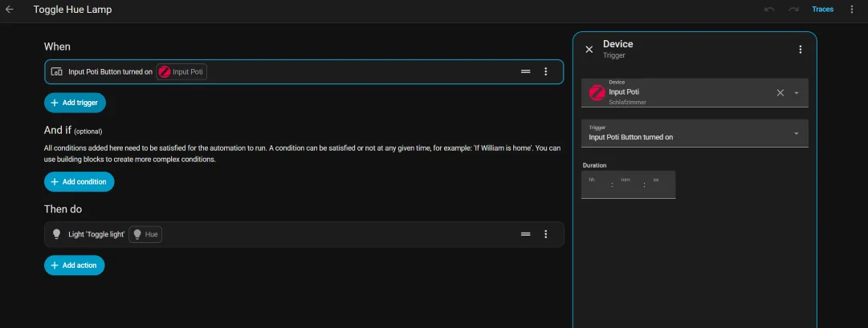Click the Toggle Hue Lamp title
The width and height of the screenshot is (868, 328).
tap(72, 10)
